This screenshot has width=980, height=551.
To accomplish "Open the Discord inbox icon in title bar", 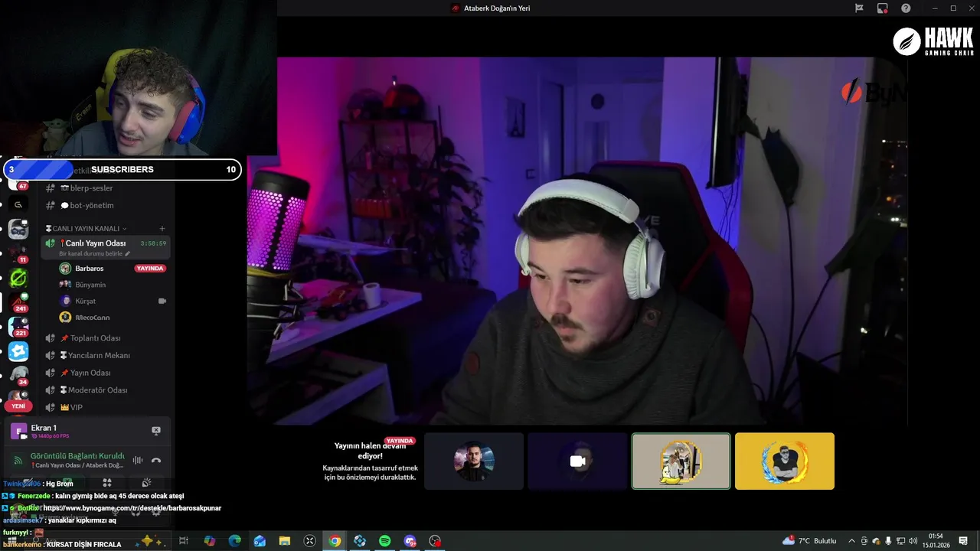I will pyautogui.click(x=883, y=8).
